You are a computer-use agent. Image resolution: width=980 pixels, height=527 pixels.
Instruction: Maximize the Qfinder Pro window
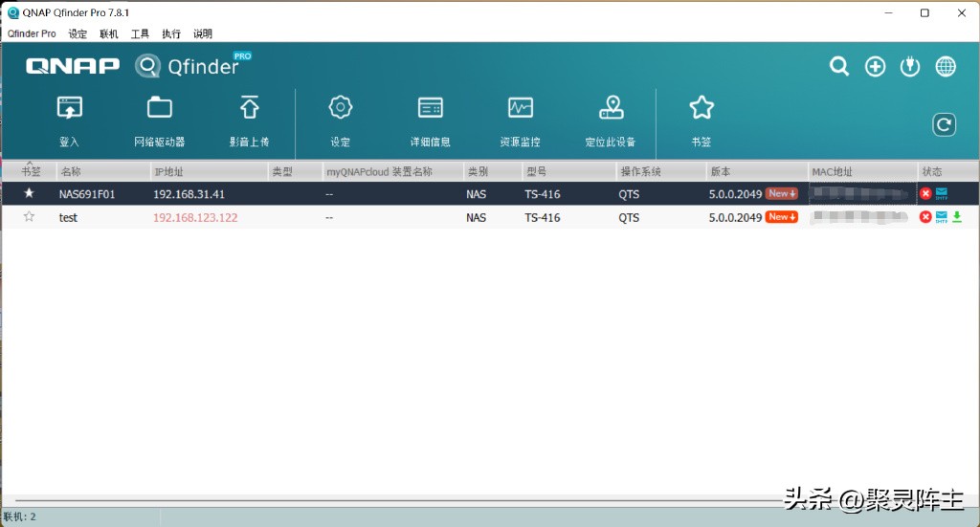click(924, 12)
